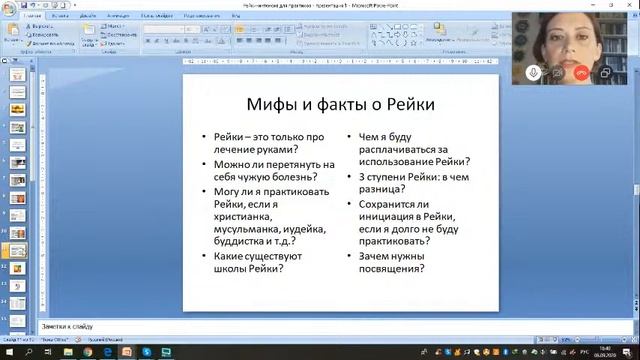
Task: Increase font size button
Action: click(206, 29)
